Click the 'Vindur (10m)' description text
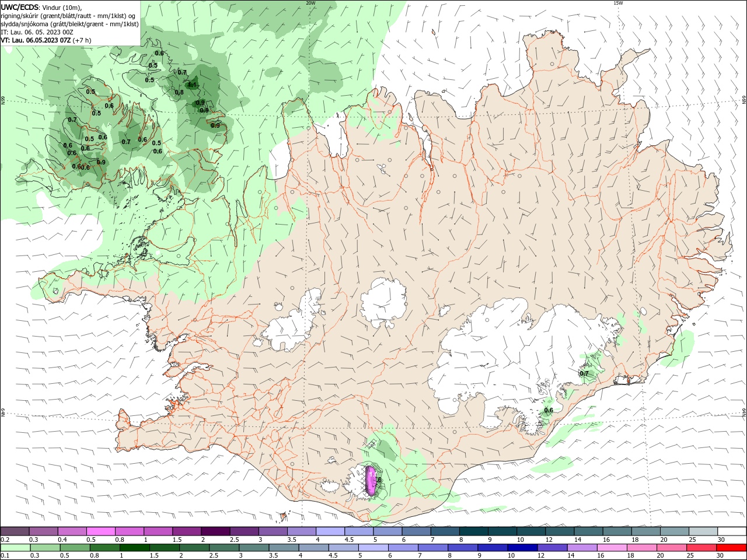 point(62,7)
